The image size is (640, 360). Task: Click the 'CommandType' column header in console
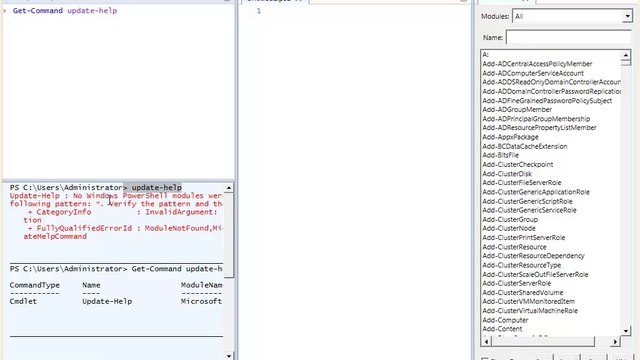(35, 285)
